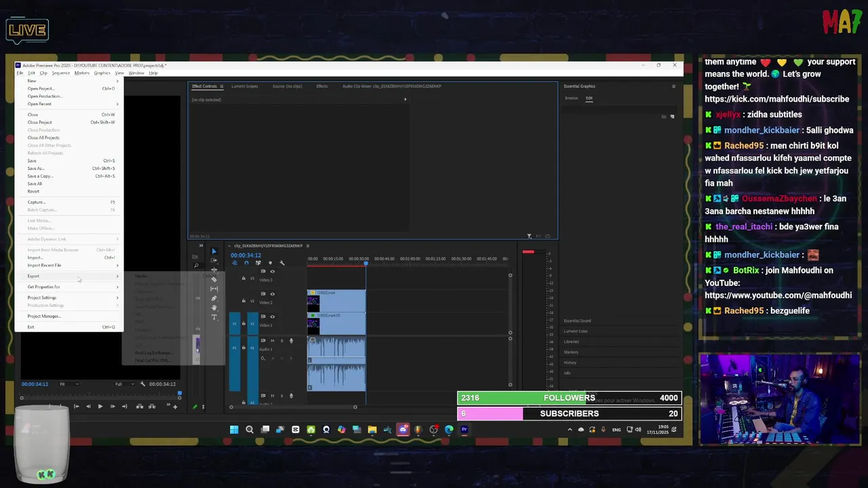Click timeline horizontal zoom scrollbar

pyautogui.click(x=293, y=407)
